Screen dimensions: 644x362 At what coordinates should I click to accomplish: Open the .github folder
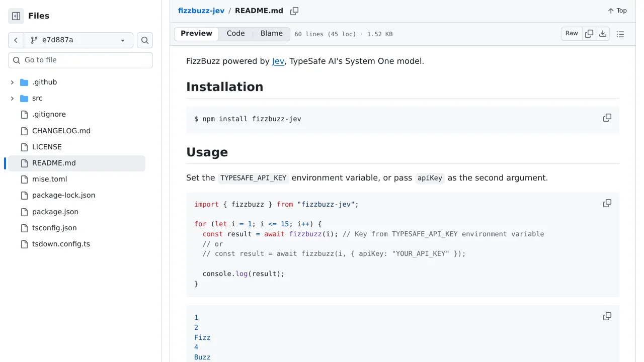click(x=44, y=82)
